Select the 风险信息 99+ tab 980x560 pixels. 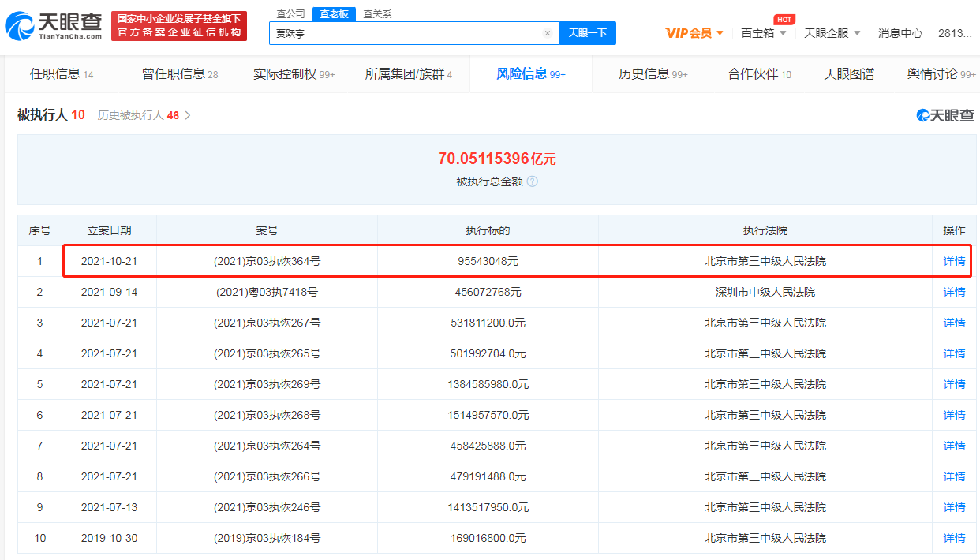tap(531, 74)
